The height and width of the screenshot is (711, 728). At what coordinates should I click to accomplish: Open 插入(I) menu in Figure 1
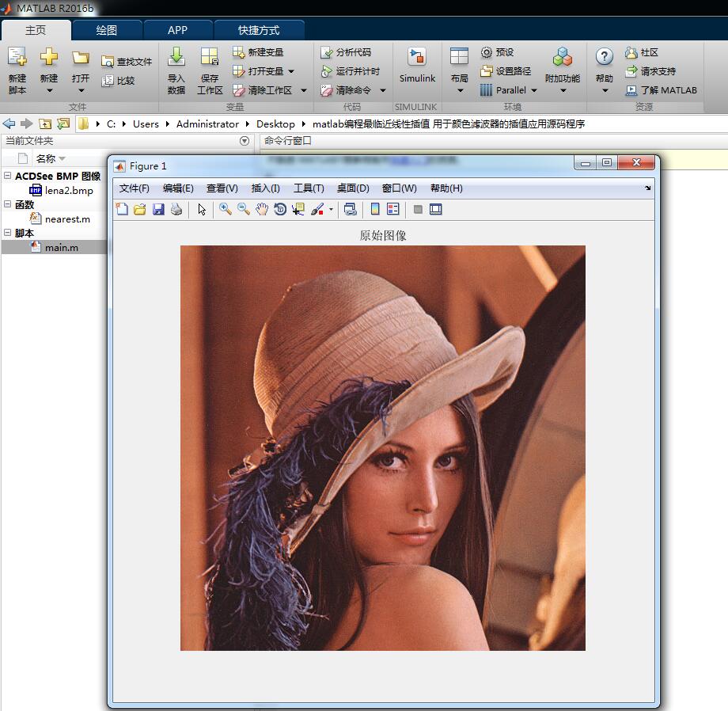(265, 188)
